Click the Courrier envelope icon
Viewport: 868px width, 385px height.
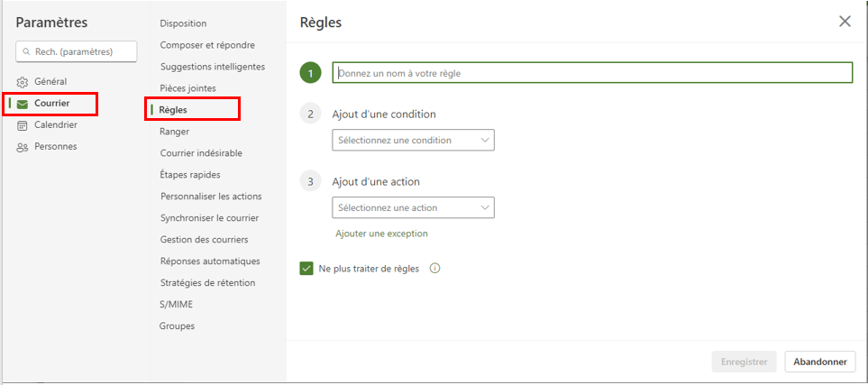(23, 104)
